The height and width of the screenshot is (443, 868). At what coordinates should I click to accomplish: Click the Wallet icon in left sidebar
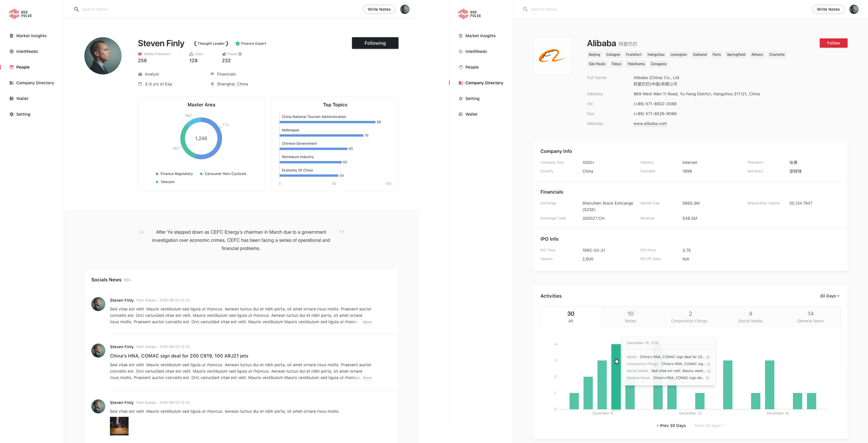click(x=11, y=99)
